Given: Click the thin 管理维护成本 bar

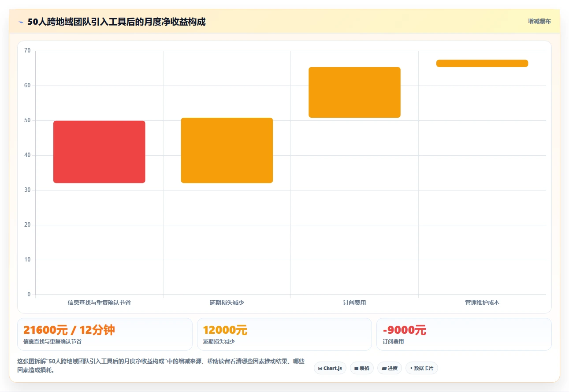Looking at the screenshot, I should [482, 63].
